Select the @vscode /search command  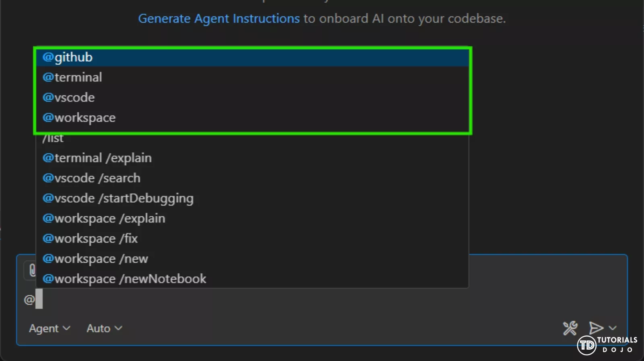pos(91,178)
